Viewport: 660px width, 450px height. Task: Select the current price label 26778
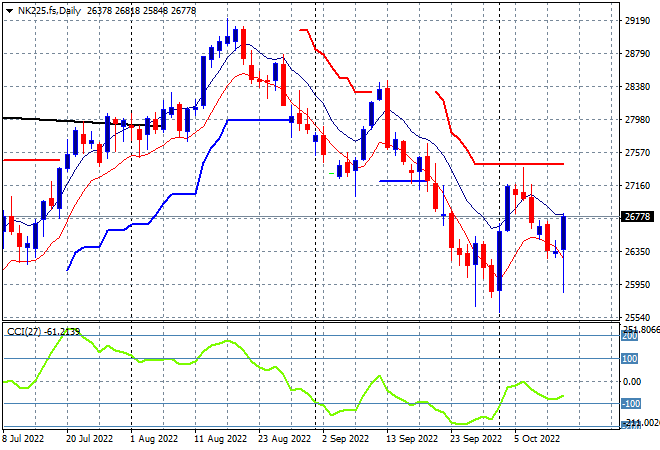click(637, 217)
